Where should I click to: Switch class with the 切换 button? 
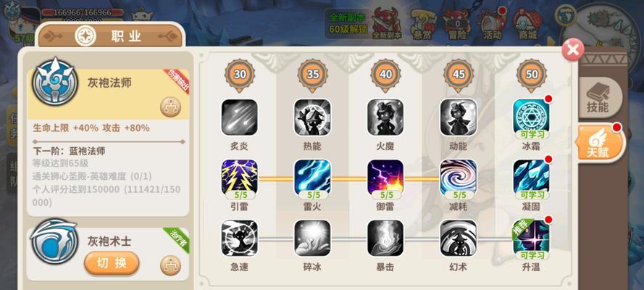(112, 263)
